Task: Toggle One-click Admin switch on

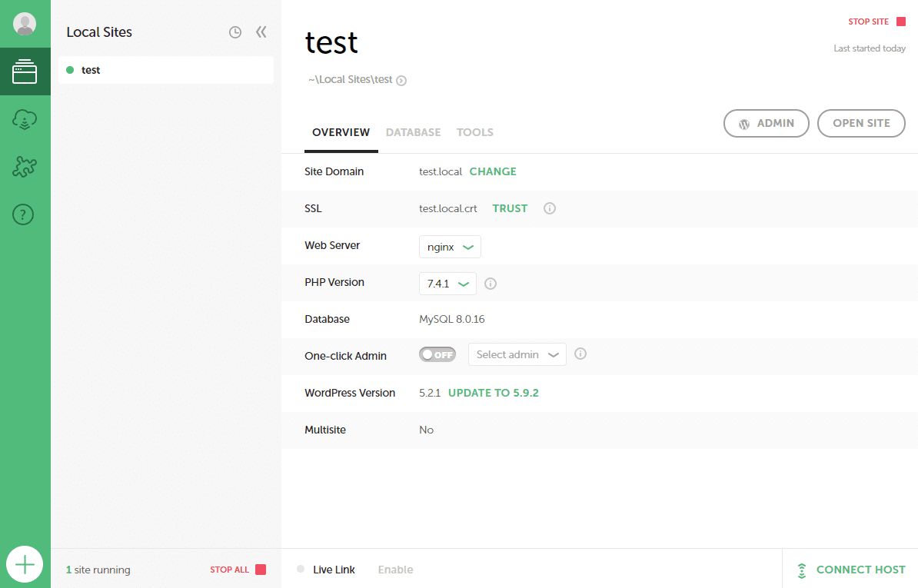Action: (x=437, y=354)
